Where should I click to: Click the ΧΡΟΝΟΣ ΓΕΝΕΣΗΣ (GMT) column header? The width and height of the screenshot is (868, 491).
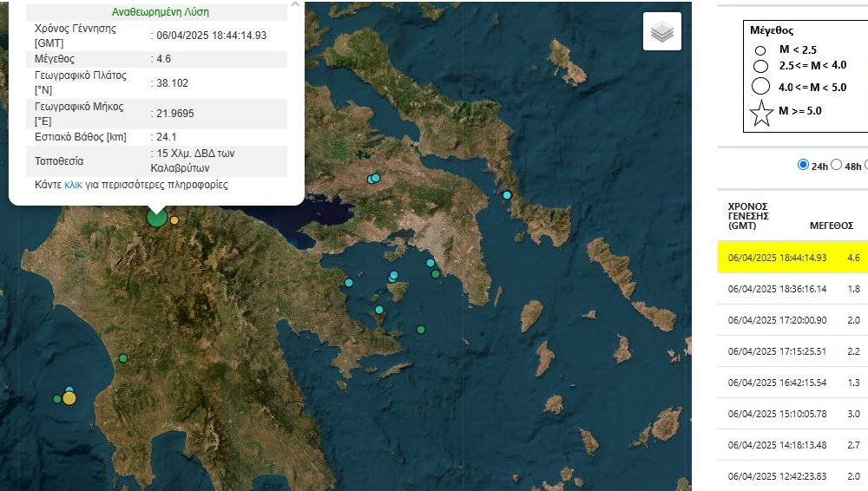pos(748,216)
